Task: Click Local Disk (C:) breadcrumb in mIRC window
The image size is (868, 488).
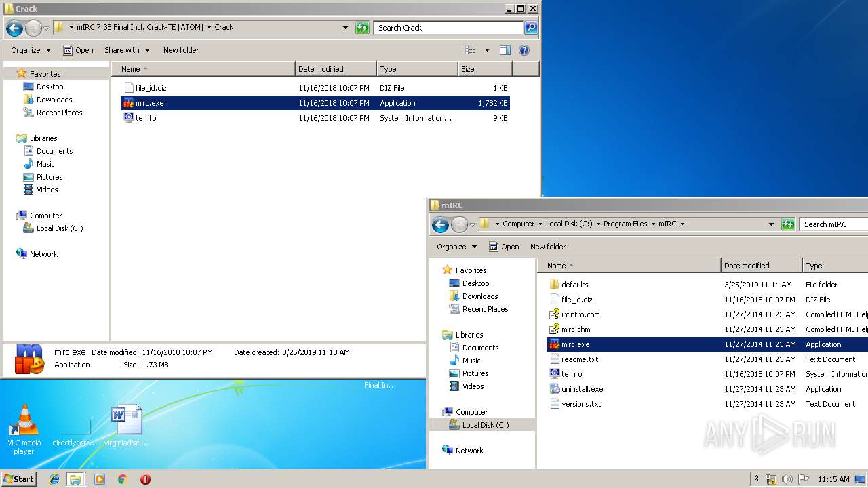Action: (x=569, y=224)
